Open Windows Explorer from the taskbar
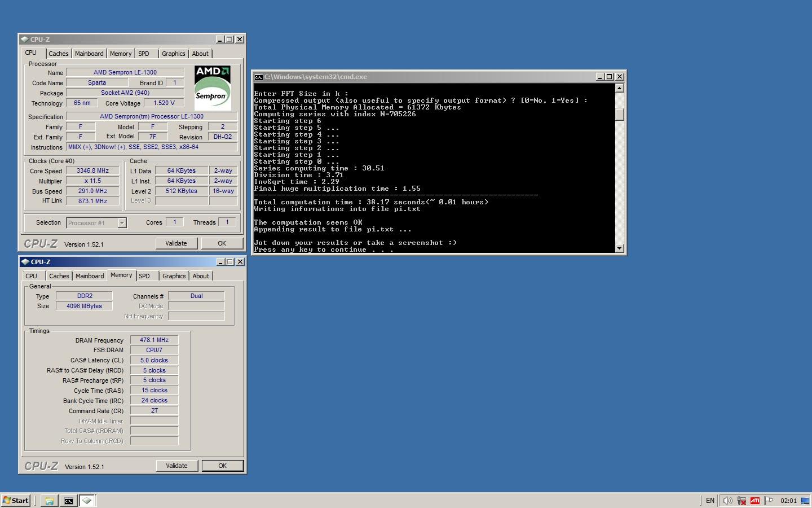The image size is (812, 508). pyautogui.click(x=49, y=501)
